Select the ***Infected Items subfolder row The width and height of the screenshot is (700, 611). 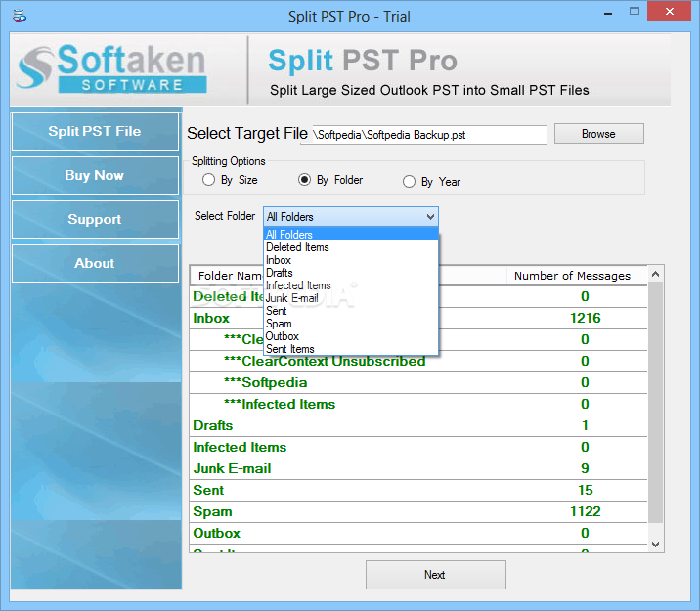pos(418,405)
